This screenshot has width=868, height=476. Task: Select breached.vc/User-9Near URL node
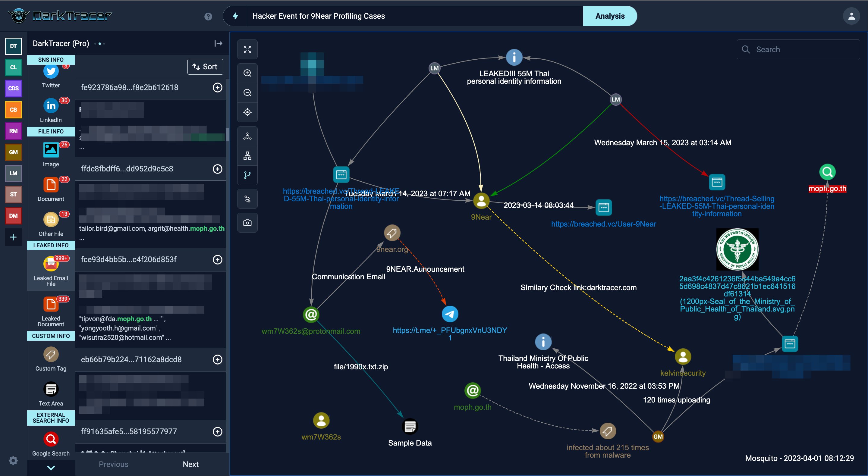point(603,208)
